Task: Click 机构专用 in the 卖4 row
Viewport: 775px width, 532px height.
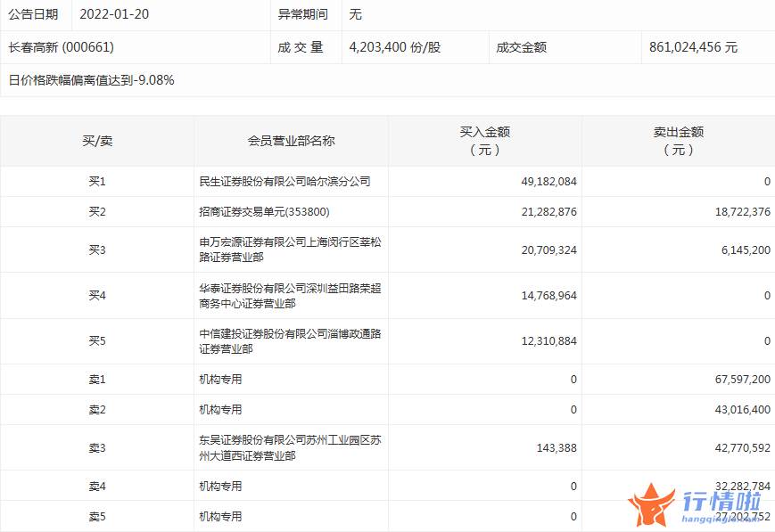Action: click(x=220, y=487)
